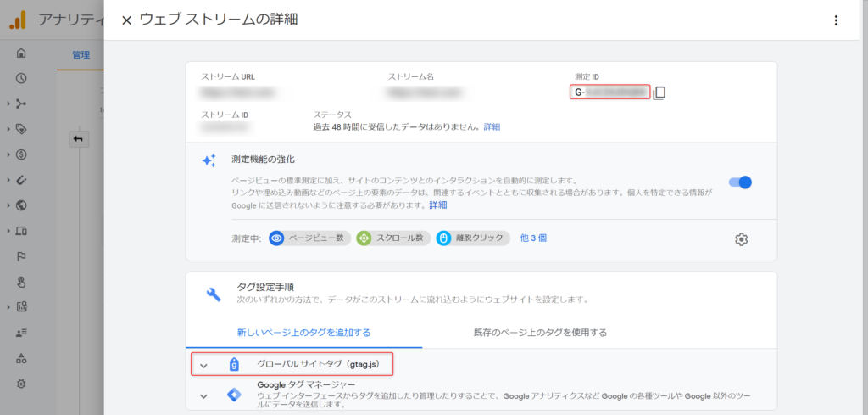This screenshot has height=415, width=868.
Task: Open Monetization dollar icon in sidebar
Action: click(21, 154)
